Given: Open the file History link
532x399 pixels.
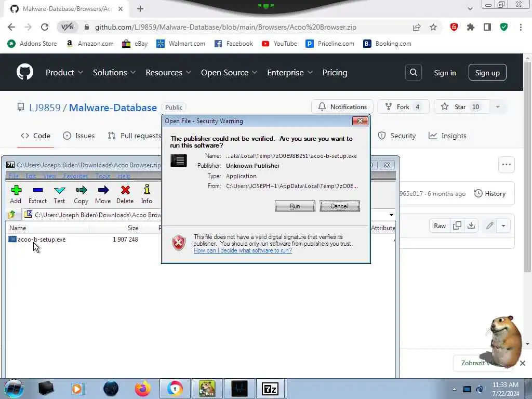Looking at the screenshot, I should 490,193.
